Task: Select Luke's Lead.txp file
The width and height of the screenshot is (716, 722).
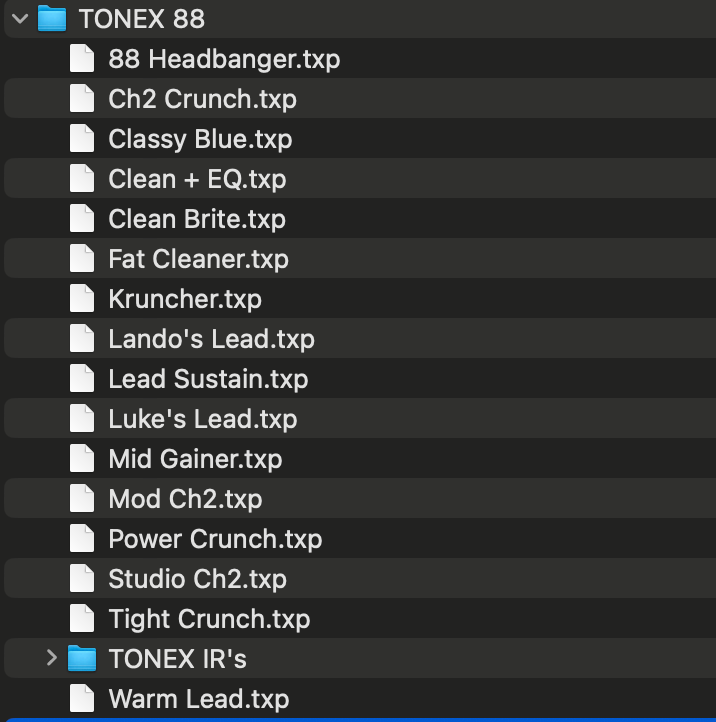Action: 202,419
